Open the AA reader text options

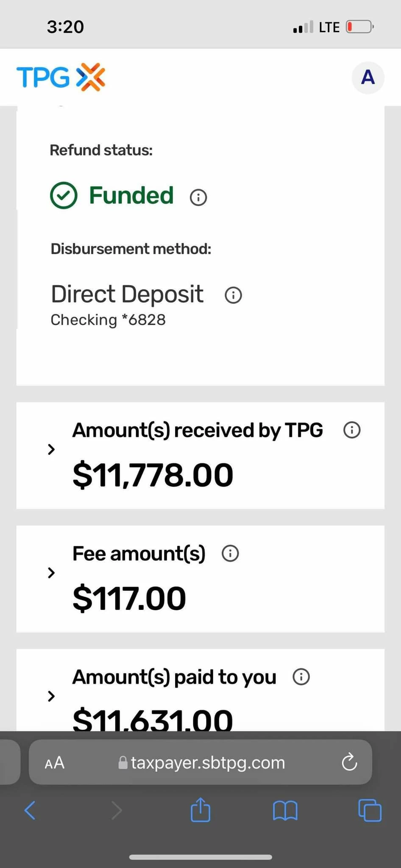coord(55,763)
